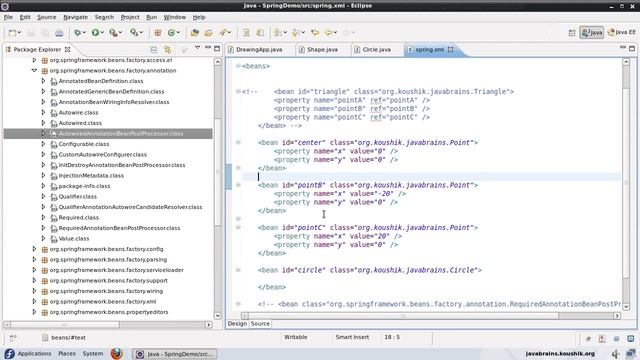Open dropdown next to Debug button
The height and width of the screenshot is (360, 640).
point(84,33)
